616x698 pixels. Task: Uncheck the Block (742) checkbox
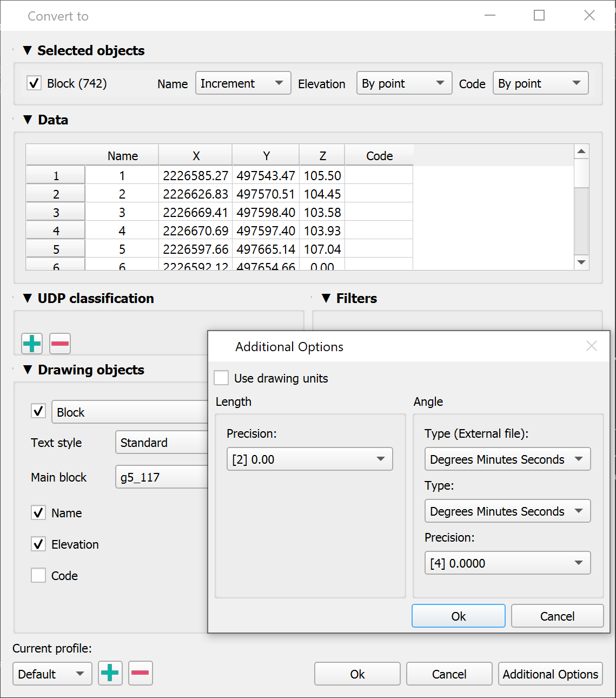[34, 83]
